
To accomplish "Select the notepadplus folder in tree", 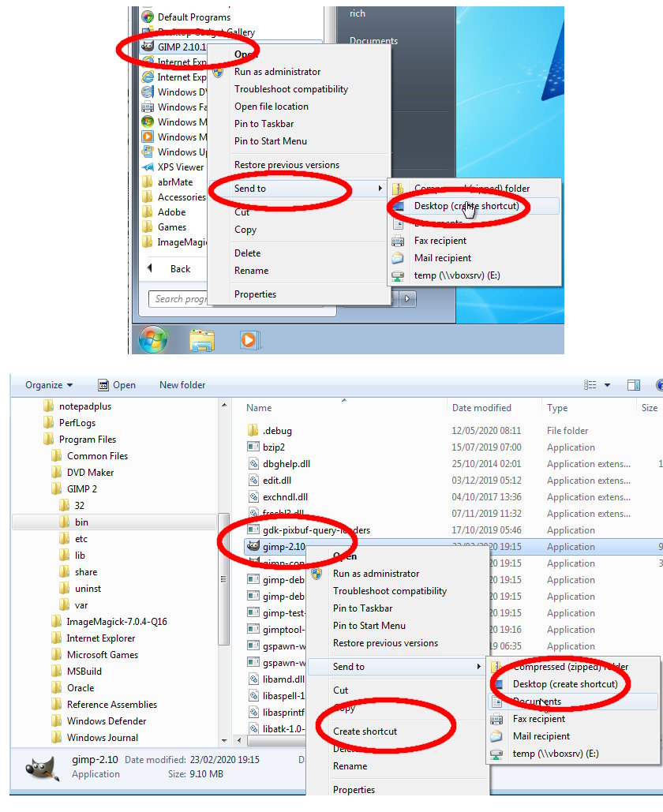I will point(85,406).
